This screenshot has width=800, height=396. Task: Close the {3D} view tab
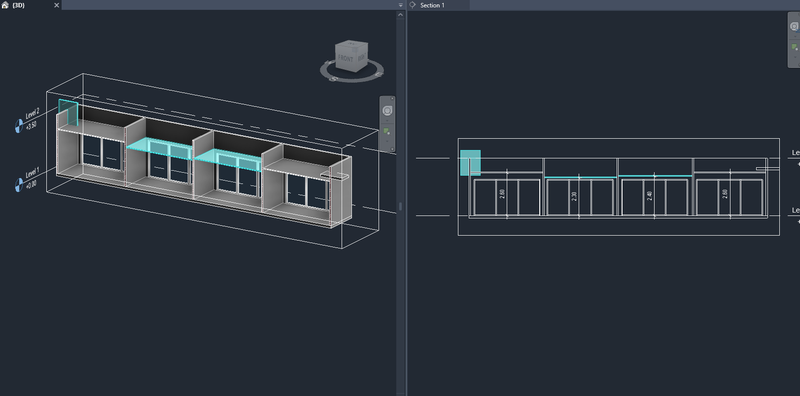[x=57, y=5]
